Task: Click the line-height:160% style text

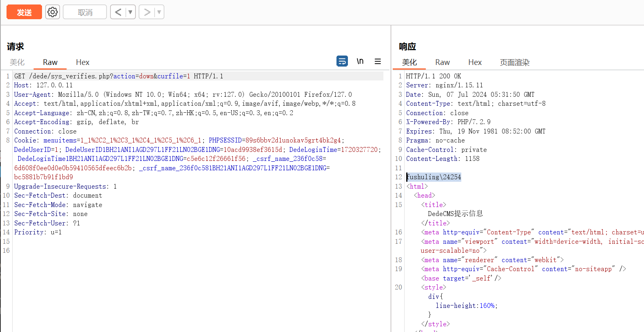Action: (467, 305)
